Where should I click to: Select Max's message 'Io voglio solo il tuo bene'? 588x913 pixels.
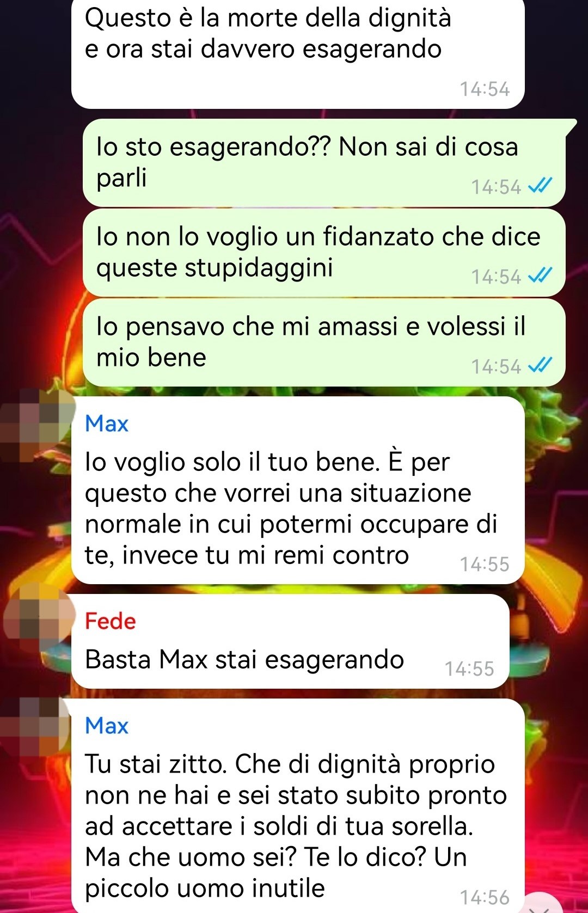click(298, 490)
